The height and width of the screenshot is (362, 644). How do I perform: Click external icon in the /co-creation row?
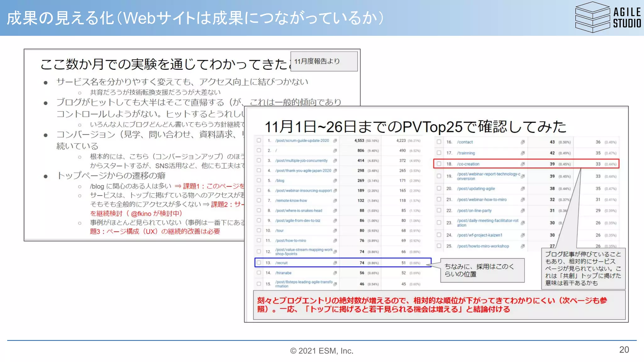(523, 164)
